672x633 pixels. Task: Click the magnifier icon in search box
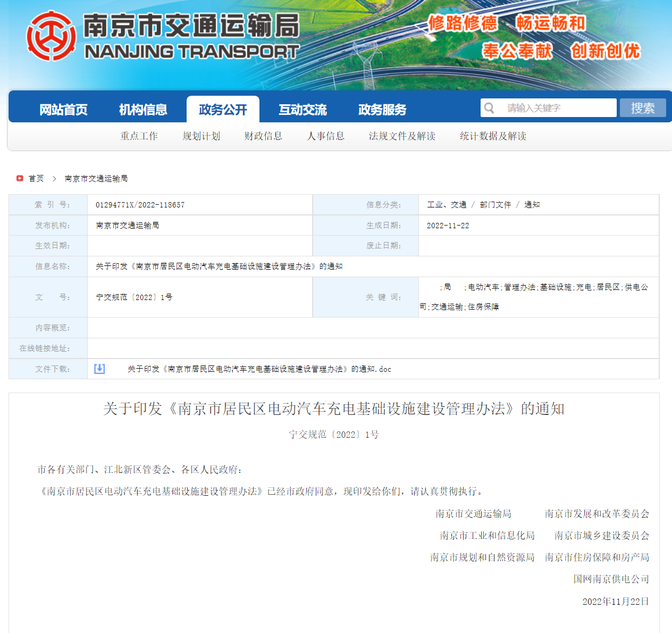click(489, 108)
